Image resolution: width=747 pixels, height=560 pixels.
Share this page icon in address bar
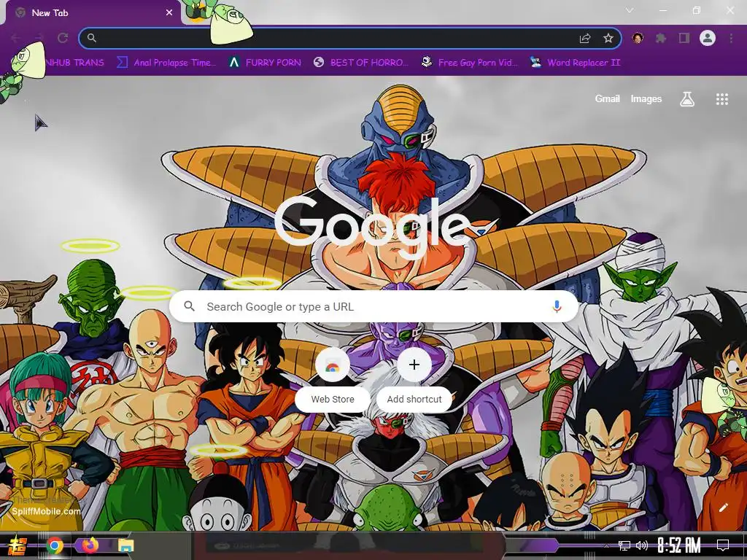click(585, 38)
